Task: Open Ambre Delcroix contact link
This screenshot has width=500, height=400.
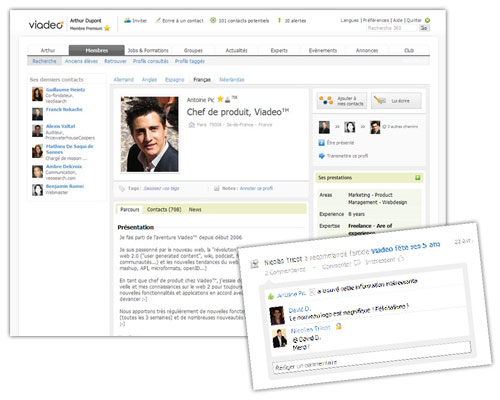Action: click(x=64, y=166)
